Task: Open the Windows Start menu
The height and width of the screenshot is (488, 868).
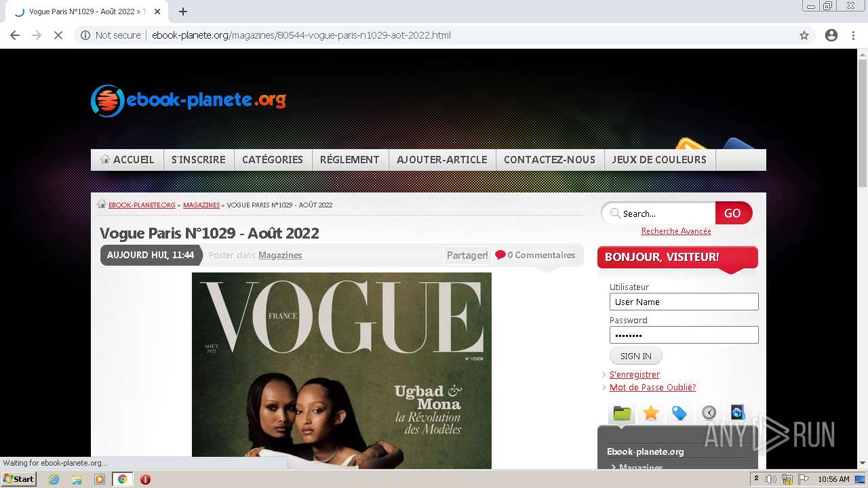Action: 19,479
